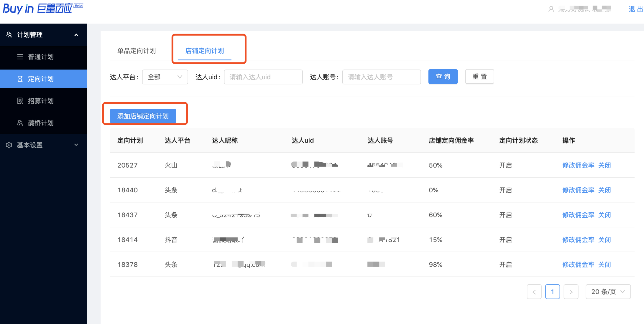Open the 达人平台 全部 dropdown
The image size is (644, 324).
click(x=165, y=77)
